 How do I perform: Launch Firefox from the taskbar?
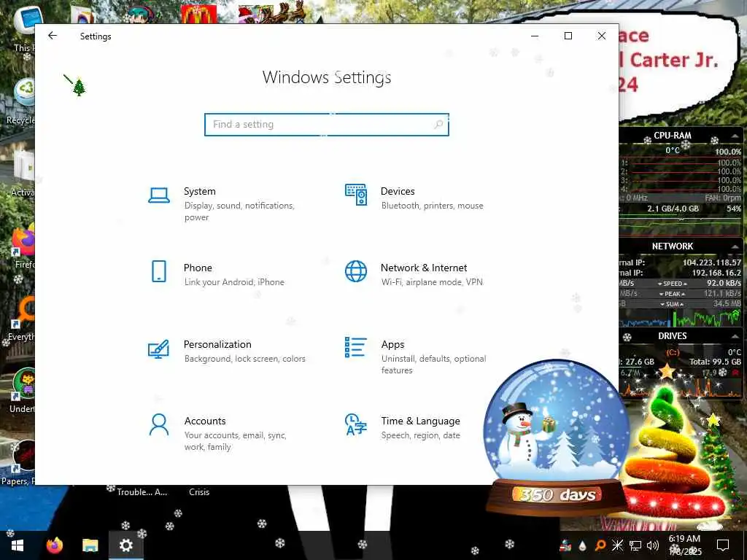[x=54, y=545]
